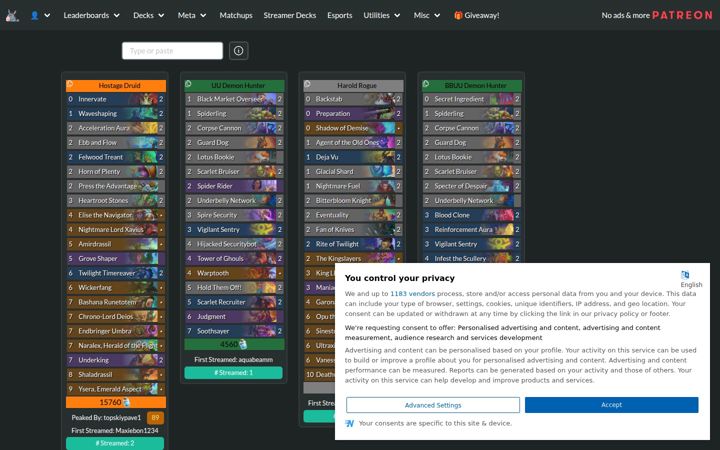Select the Infest the Scullery card row
Image resolution: width=720 pixels, height=450 pixels.
[472, 259]
